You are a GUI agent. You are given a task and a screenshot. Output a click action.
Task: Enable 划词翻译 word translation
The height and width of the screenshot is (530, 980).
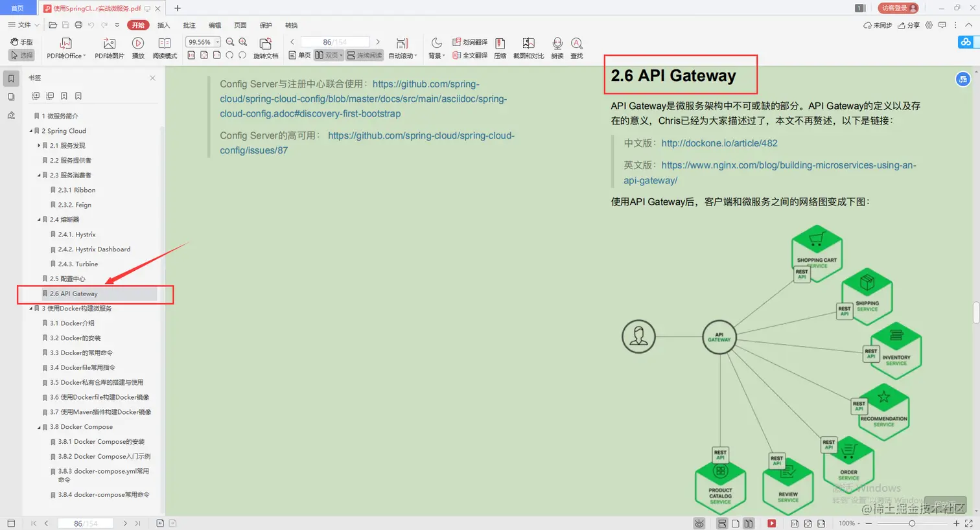coord(472,42)
